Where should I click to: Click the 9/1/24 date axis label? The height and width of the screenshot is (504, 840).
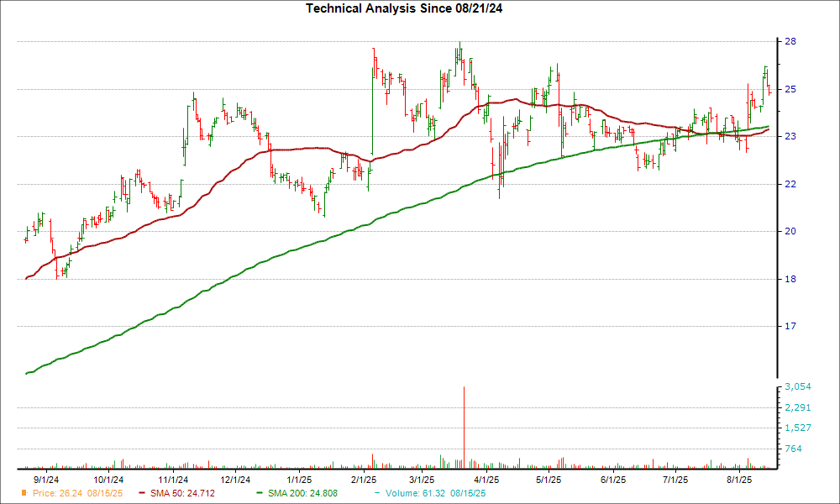click(46, 480)
